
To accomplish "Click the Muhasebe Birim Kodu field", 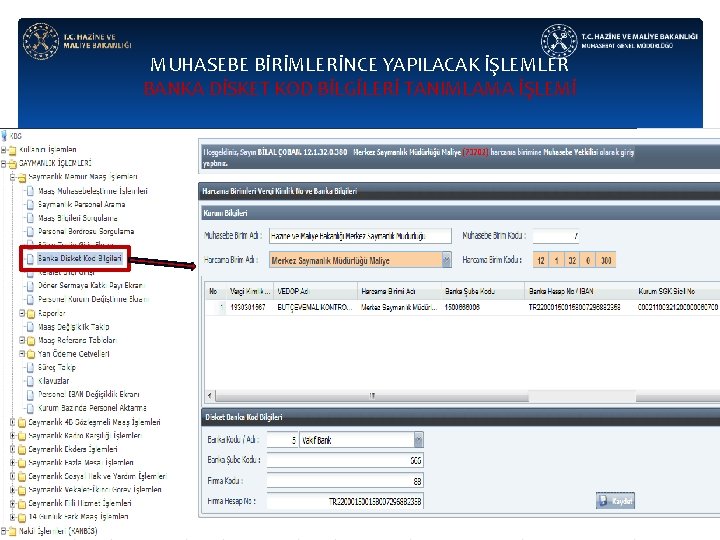I will 555,236.
